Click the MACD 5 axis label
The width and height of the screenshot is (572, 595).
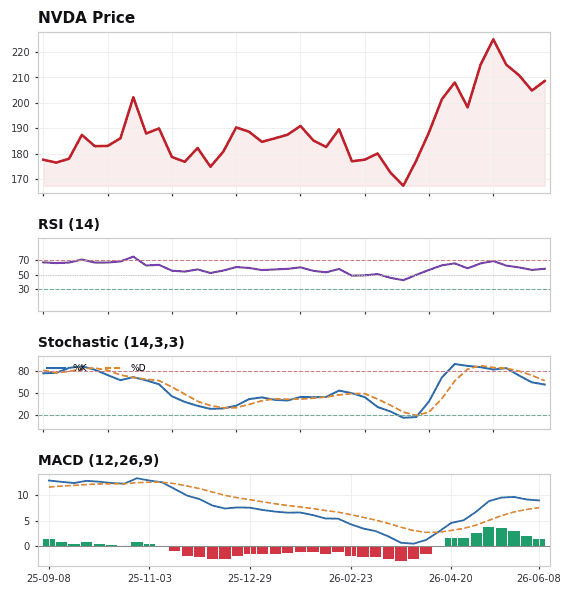tap(27, 522)
